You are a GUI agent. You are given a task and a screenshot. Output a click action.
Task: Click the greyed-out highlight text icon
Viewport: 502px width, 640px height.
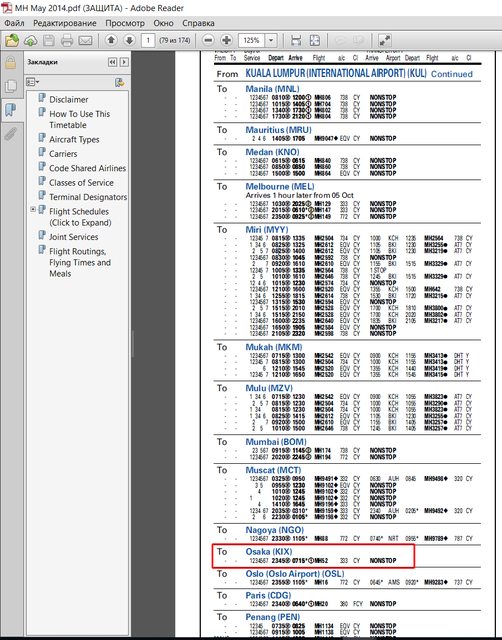(358, 40)
